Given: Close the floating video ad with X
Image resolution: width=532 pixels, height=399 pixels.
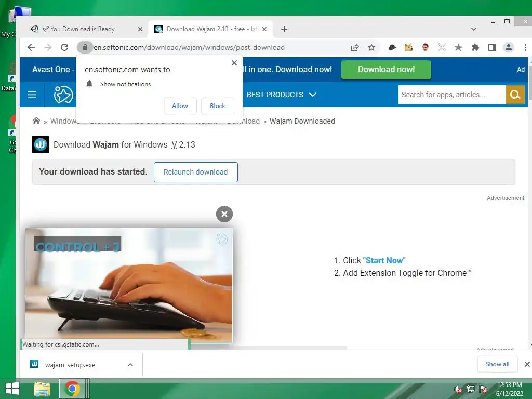Looking at the screenshot, I should click(224, 214).
